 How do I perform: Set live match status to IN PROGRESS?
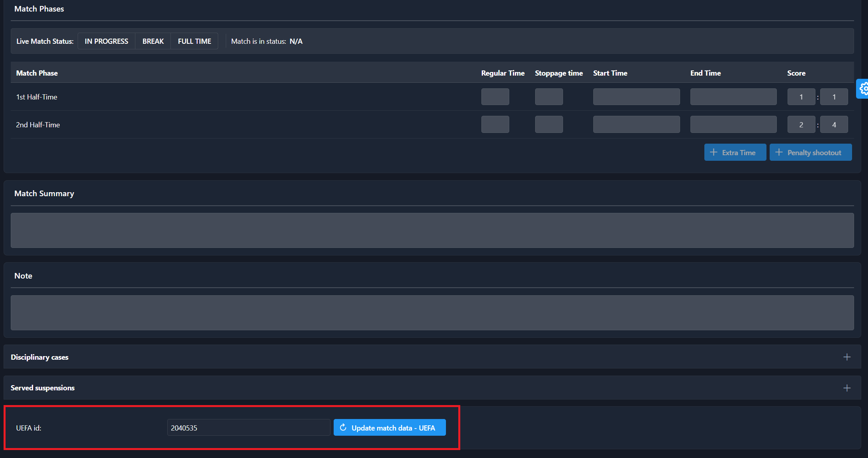(x=106, y=41)
